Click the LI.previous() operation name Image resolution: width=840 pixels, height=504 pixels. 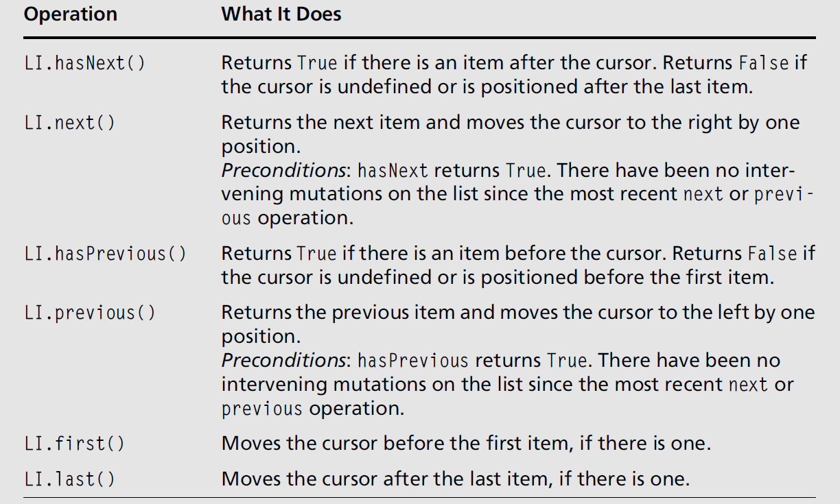[x=90, y=313]
